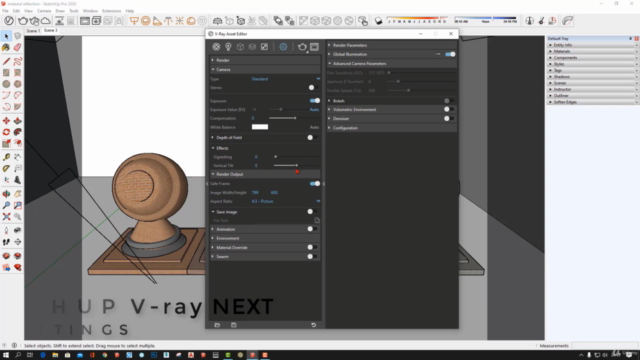Browse file path for Save Image
This screenshot has width=640, height=360.
(x=317, y=220)
